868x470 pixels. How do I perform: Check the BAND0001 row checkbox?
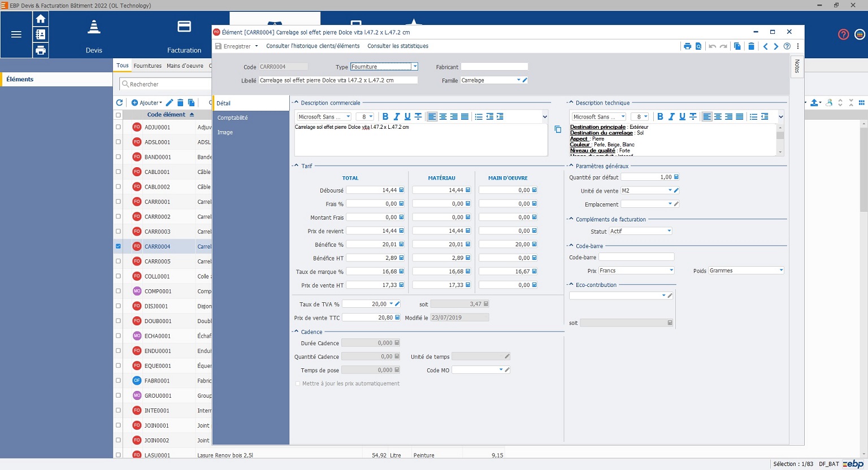pyautogui.click(x=118, y=157)
